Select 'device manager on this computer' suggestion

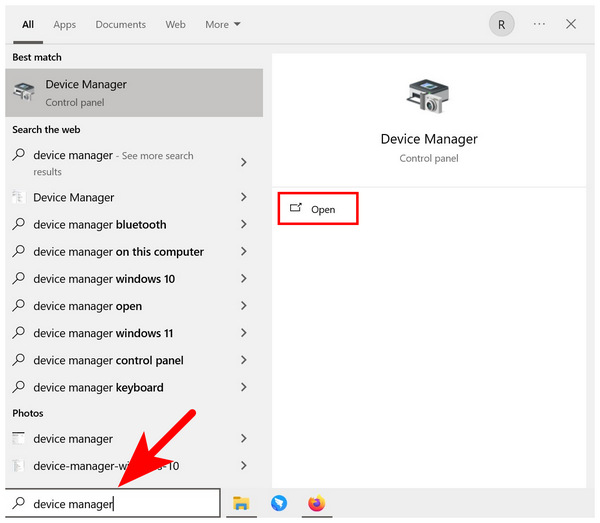tap(134, 251)
